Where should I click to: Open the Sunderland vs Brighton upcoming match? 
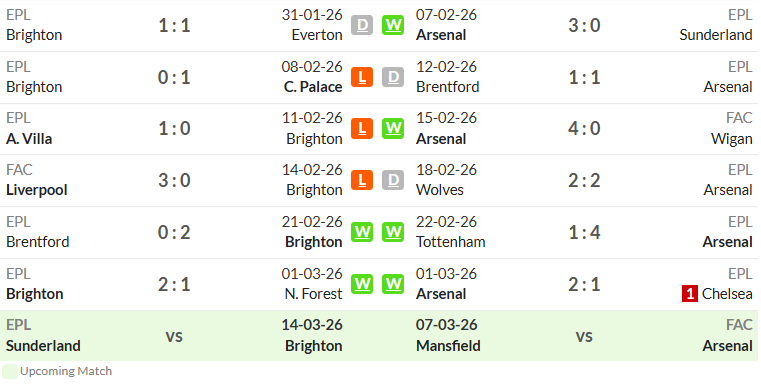pyautogui.click(x=190, y=336)
